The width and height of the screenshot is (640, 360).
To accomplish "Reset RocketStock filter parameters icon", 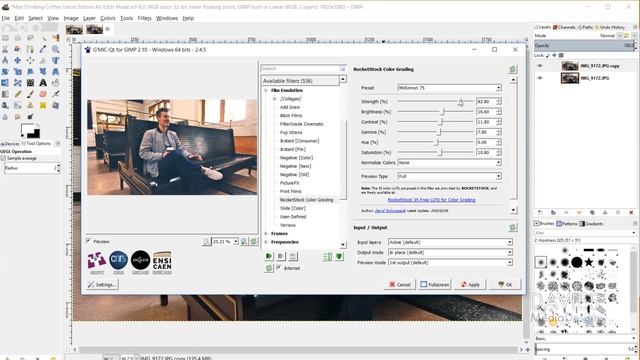I will click(x=513, y=69).
